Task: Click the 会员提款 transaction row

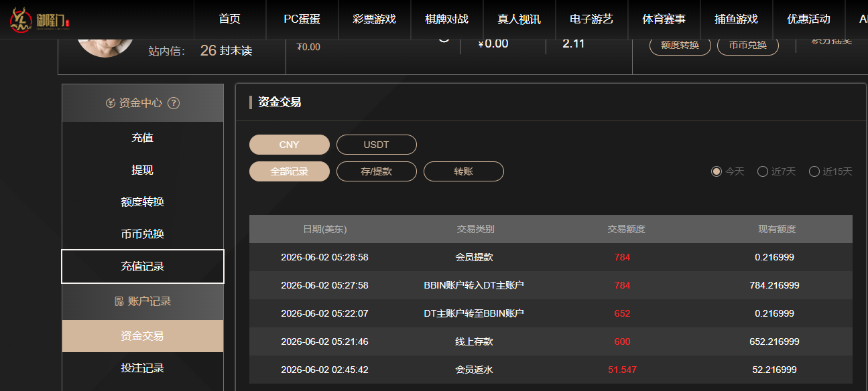Action: (x=551, y=257)
